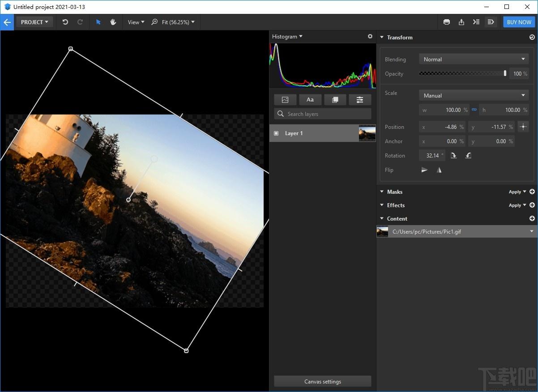Click the top-left transform corner handle
538x392 pixels.
(x=70, y=49)
